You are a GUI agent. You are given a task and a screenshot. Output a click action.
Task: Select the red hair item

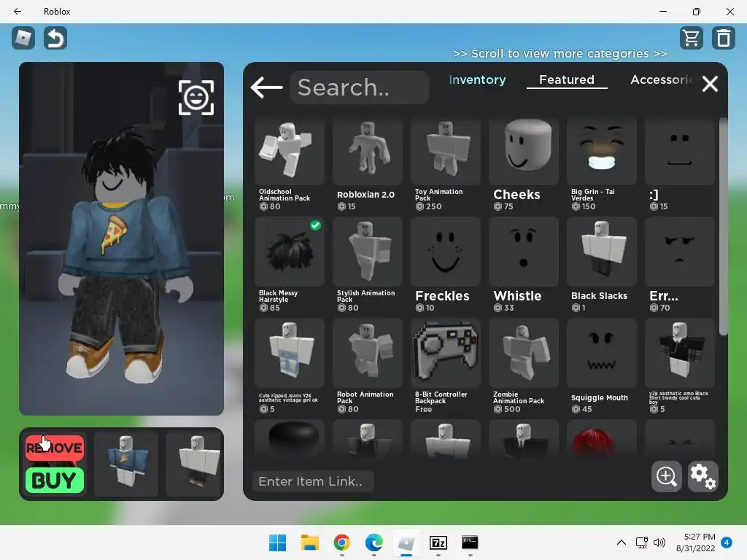coord(602,438)
